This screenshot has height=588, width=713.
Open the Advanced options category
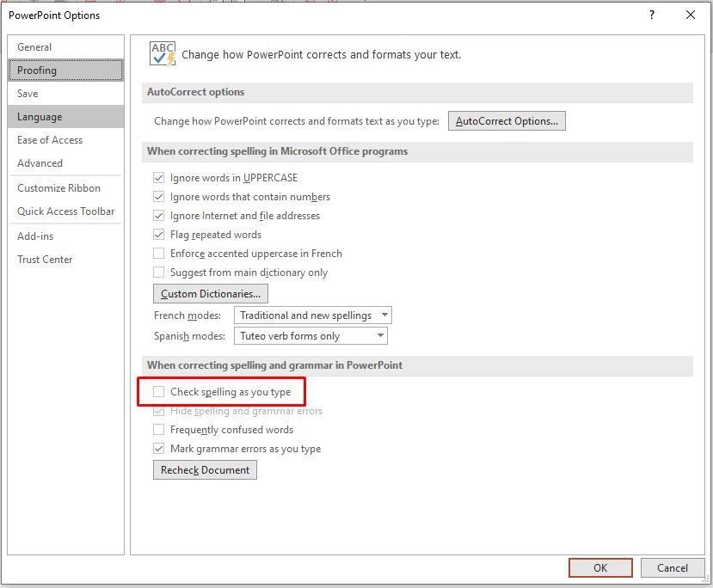coord(65,163)
